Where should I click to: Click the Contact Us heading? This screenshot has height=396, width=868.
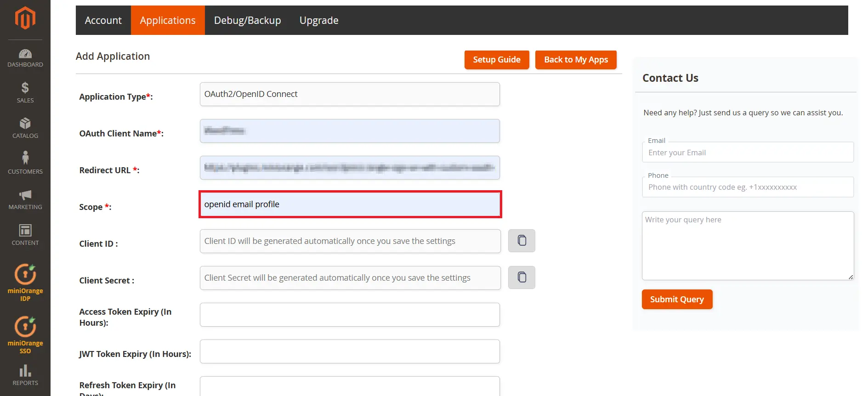[x=670, y=78]
